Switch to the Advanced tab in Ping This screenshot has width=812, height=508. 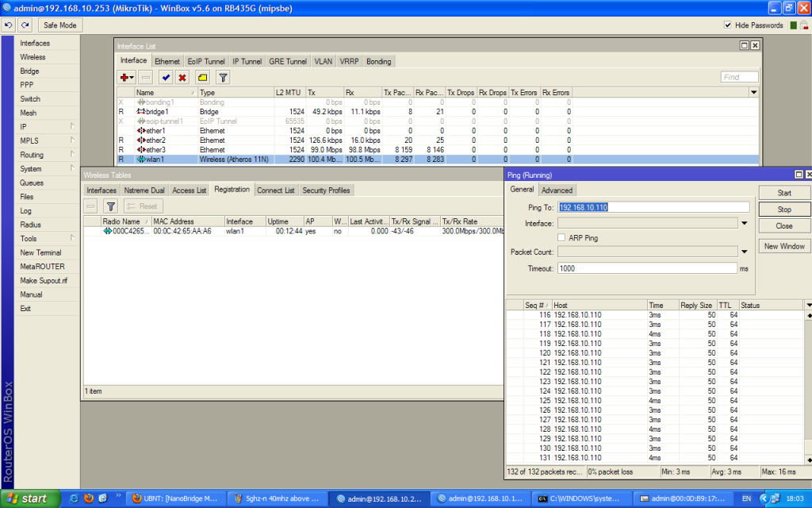click(557, 190)
